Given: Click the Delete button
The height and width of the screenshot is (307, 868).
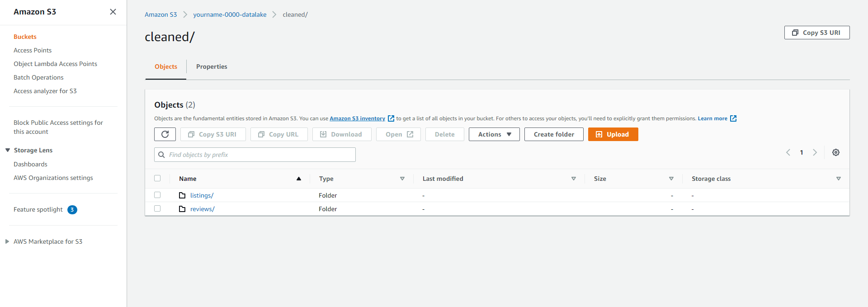Looking at the screenshot, I should click(x=445, y=134).
